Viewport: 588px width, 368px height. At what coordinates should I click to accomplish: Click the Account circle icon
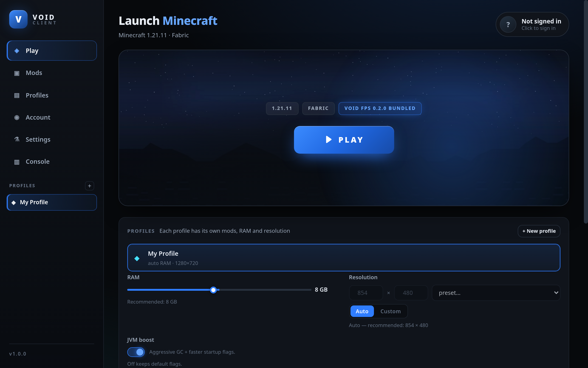coord(17,118)
